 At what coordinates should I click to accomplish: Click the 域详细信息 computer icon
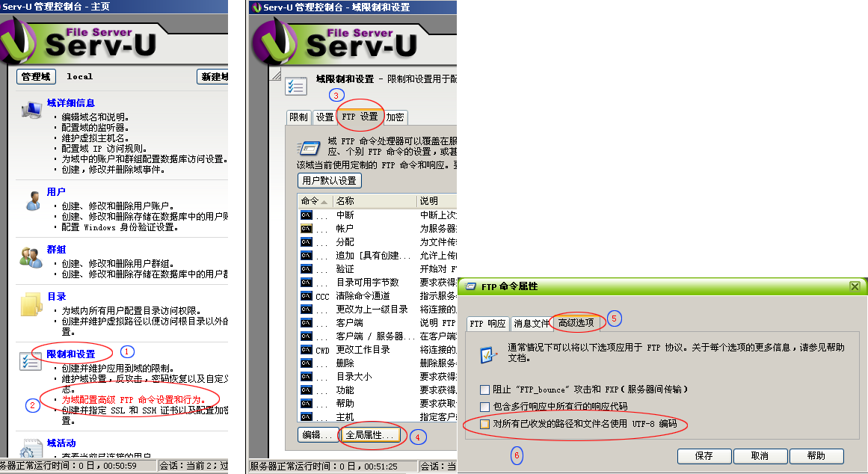31,109
